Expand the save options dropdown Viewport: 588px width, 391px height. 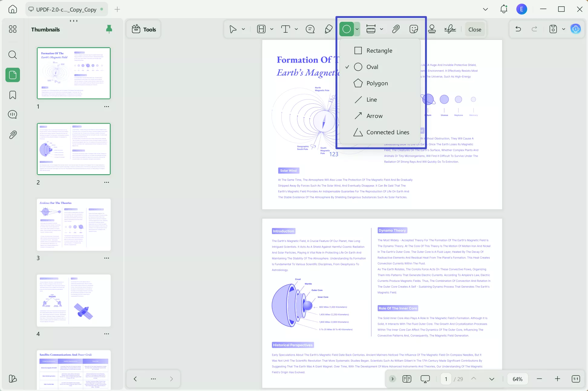[563, 29]
